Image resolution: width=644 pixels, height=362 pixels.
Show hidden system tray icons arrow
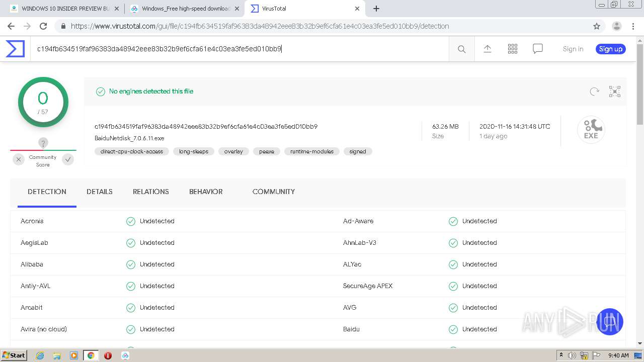[561, 355]
